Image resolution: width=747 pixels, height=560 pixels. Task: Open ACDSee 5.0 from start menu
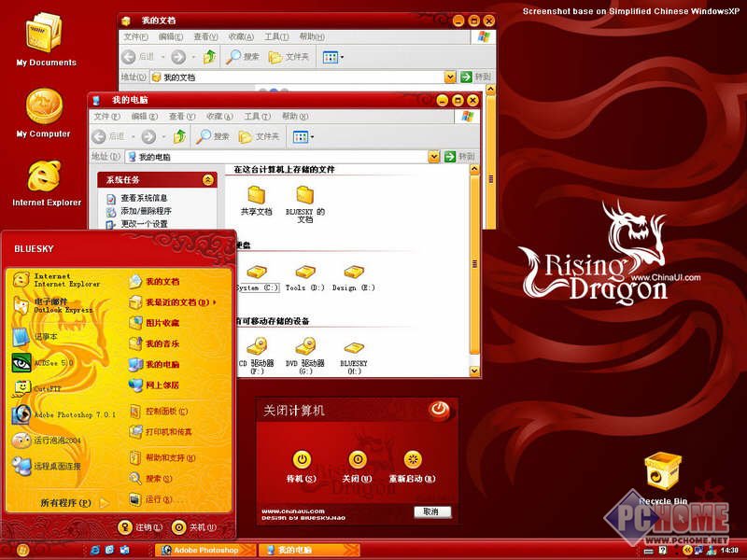[43, 363]
